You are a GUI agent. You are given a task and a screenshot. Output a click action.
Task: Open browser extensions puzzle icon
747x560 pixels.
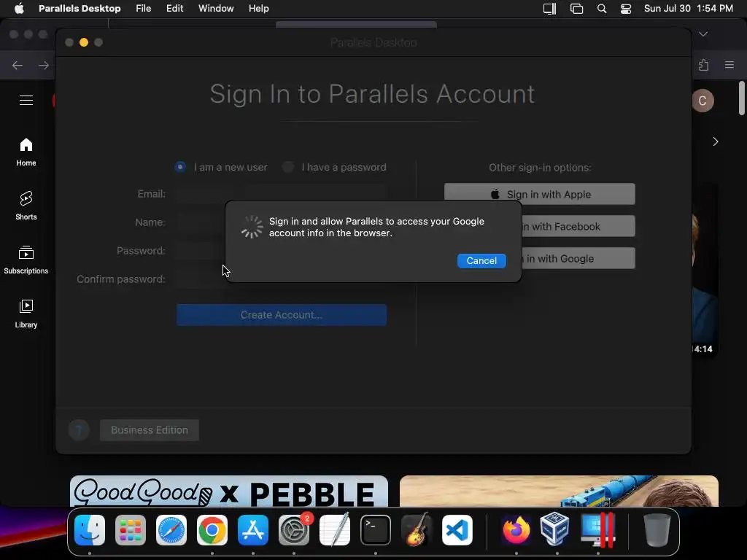[x=704, y=65]
